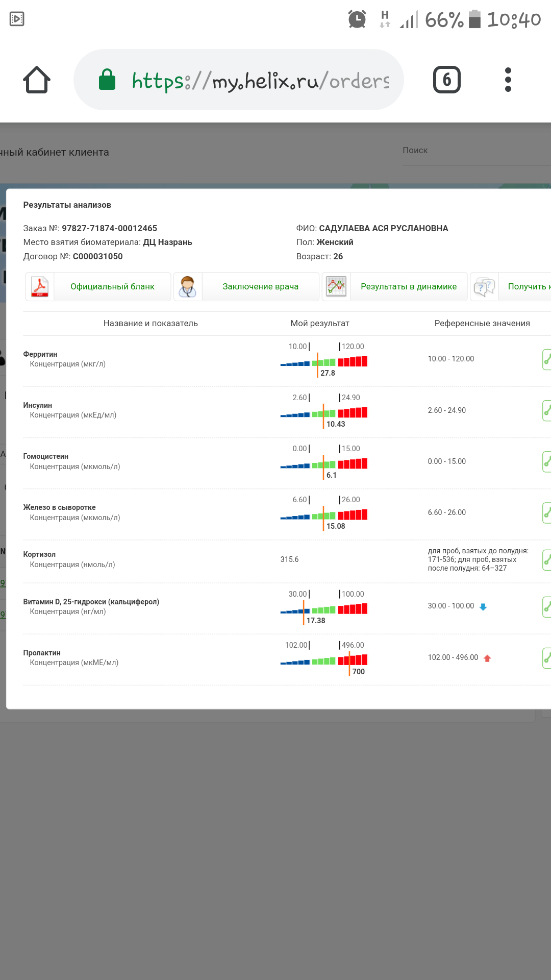Click the graph icon in Ферритин row
Screen dimensions: 551x980
pos(546,359)
